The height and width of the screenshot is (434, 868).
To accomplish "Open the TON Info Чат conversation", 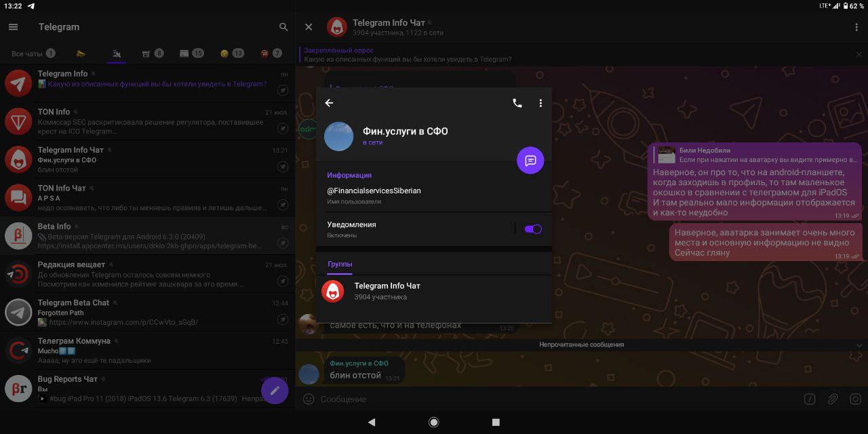I will click(x=147, y=197).
